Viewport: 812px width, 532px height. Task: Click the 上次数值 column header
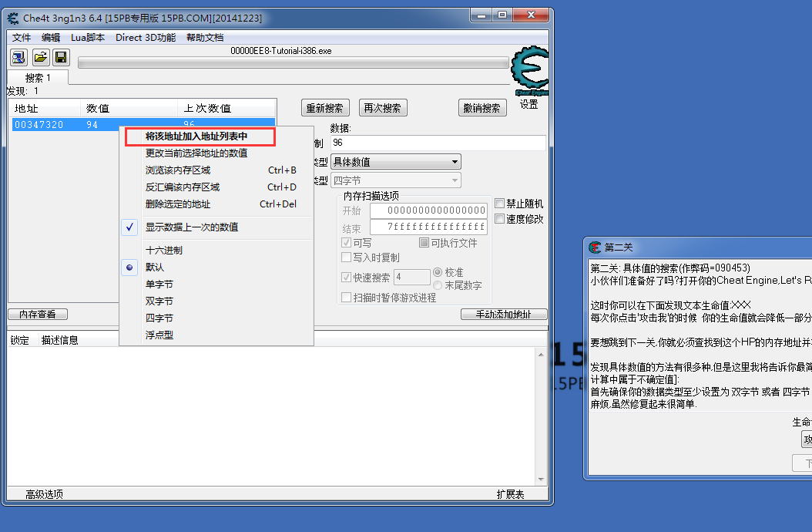pos(226,109)
